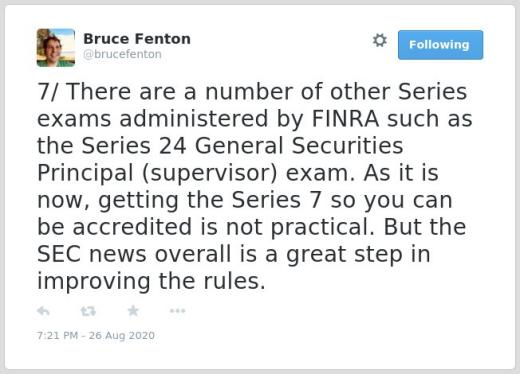This screenshot has height=374, width=520.
Task: Click the "Series 7" text in tweet
Action: tap(277, 200)
